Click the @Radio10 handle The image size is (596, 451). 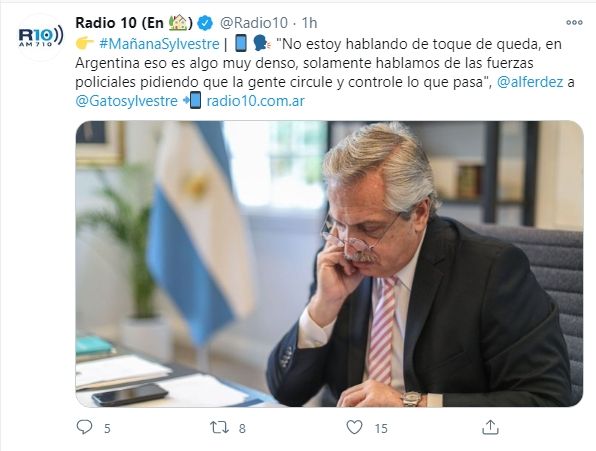(x=254, y=23)
